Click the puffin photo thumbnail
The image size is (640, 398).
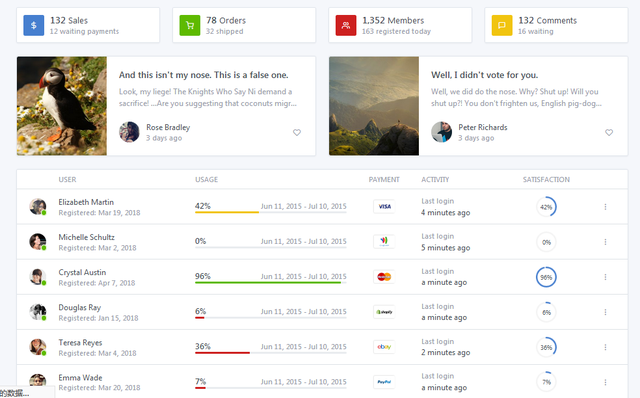point(62,106)
